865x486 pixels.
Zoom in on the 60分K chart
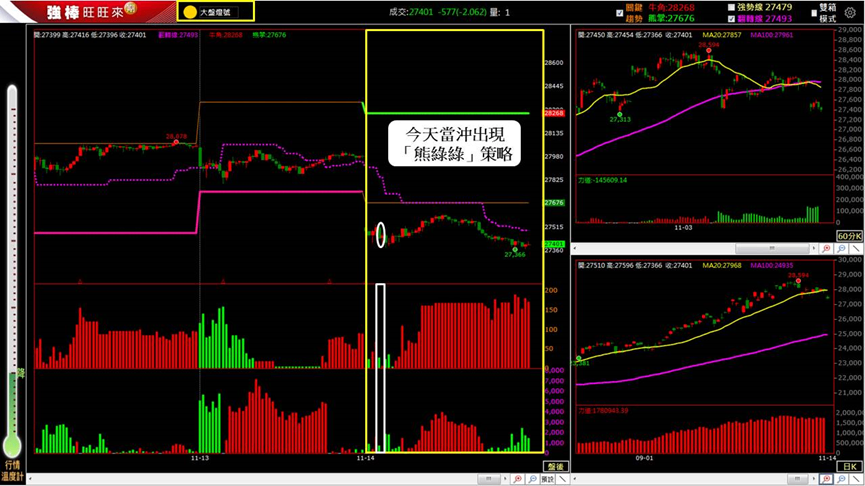(826, 249)
